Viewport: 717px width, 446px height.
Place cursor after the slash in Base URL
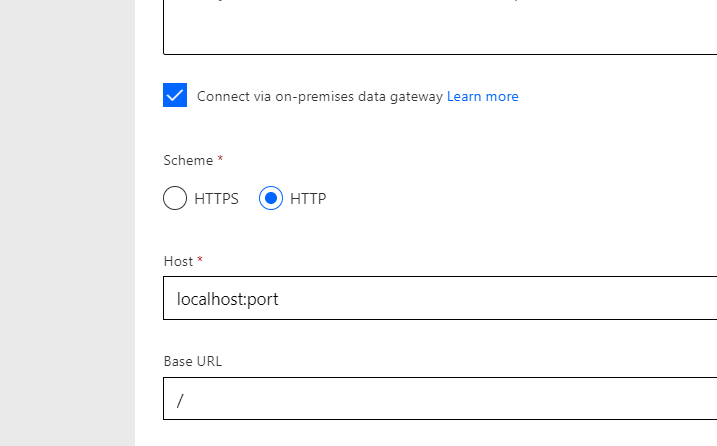point(187,400)
